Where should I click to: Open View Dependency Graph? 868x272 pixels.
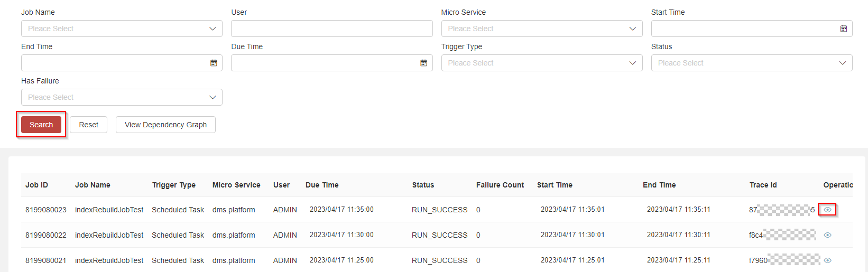[x=165, y=125]
